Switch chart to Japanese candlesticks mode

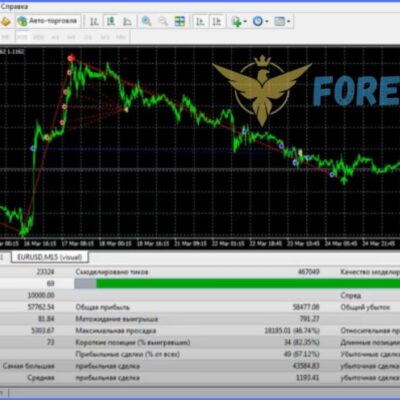click(x=111, y=22)
